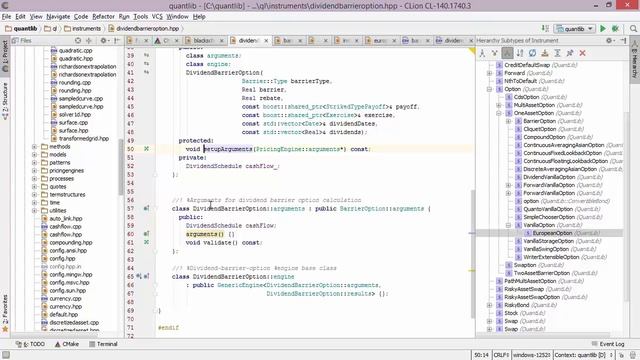Hide the Hierarchy tool window

pos(623,40)
